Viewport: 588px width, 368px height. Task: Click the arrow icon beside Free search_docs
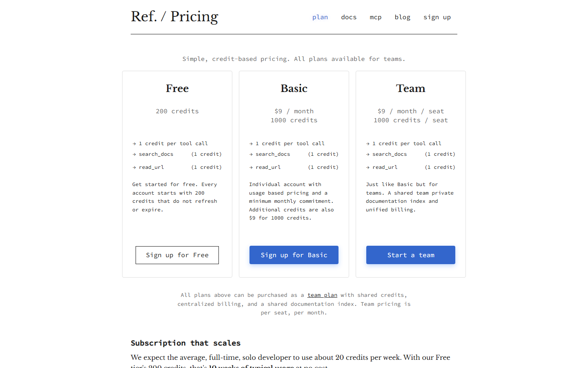pyautogui.click(x=134, y=155)
